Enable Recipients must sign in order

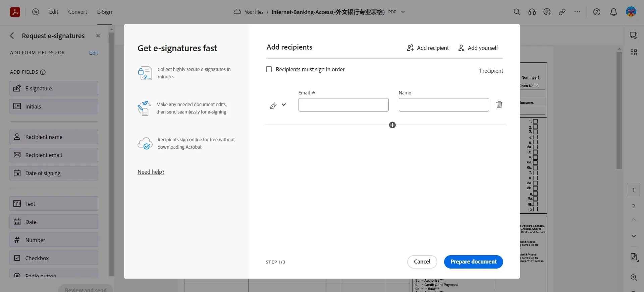click(269, 69)
